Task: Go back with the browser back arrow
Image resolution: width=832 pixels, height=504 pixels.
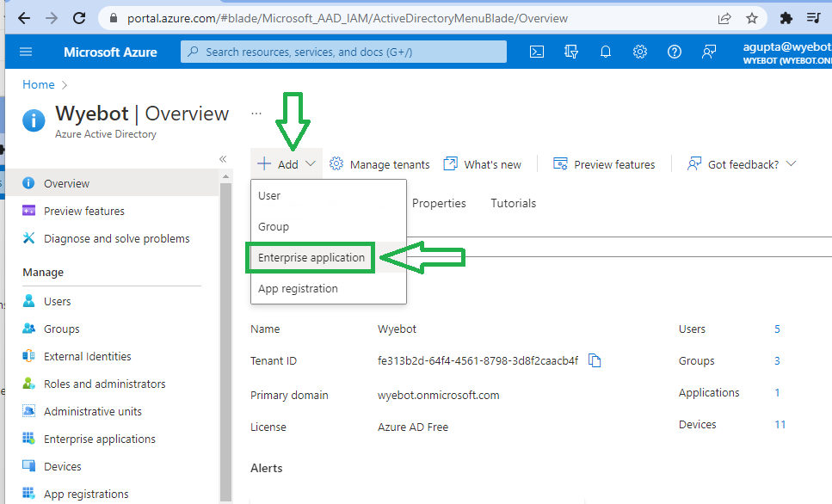Action: [24, 18]
